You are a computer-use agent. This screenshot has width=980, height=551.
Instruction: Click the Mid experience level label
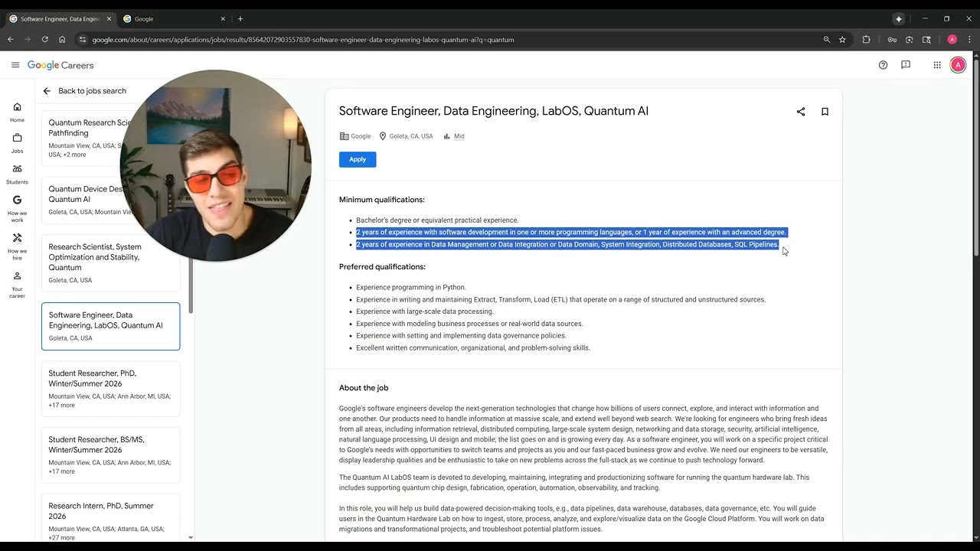pyautogui.click(x=459, y=136)
